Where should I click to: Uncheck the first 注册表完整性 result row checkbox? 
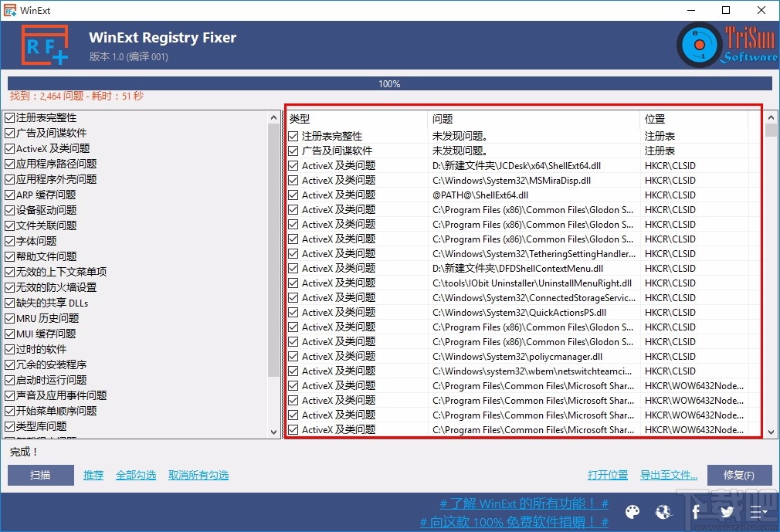(293, 135)
